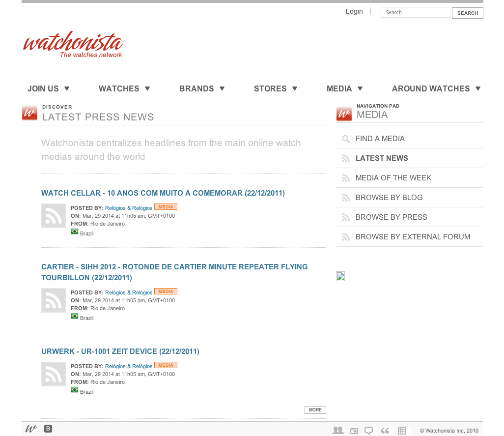This screenshot has width=504, height=436.
Task: Focus the Search text field
Action: 415,12
